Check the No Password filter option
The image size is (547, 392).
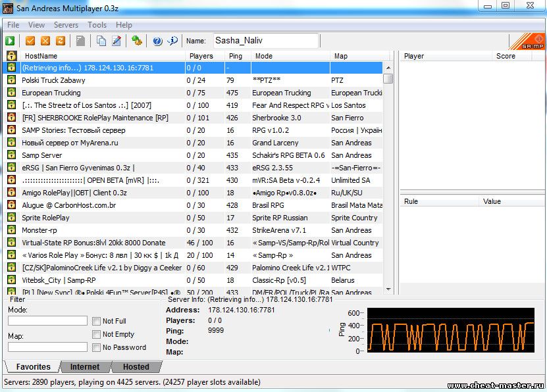pyautogui.click(x=97, y=347)
